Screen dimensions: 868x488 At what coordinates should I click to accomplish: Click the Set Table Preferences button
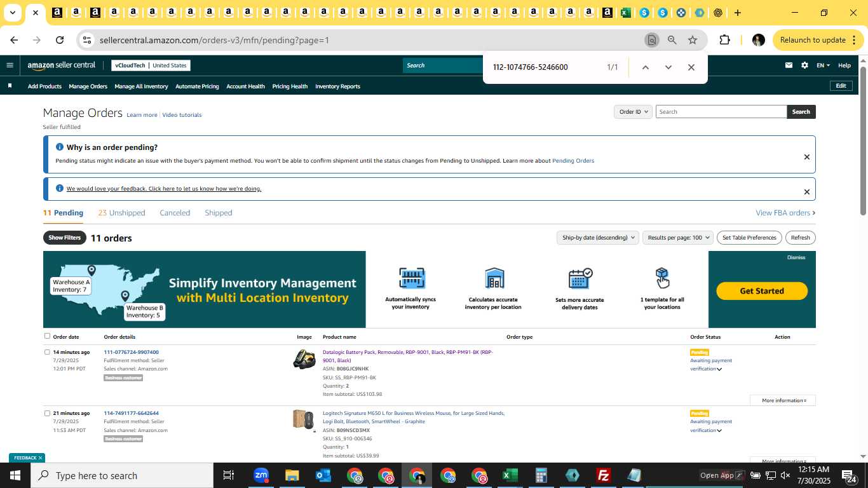[749, 238]
